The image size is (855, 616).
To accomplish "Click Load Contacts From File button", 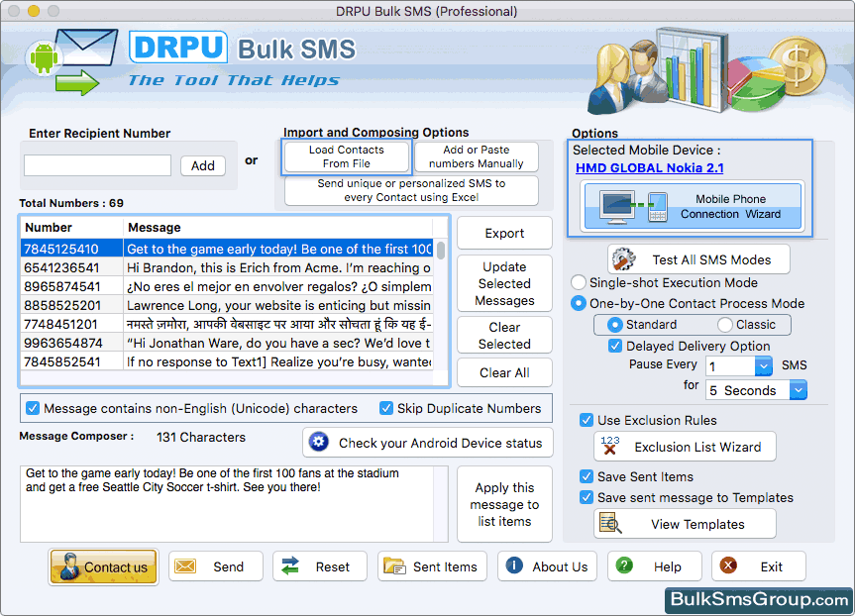I will [346, 156].
